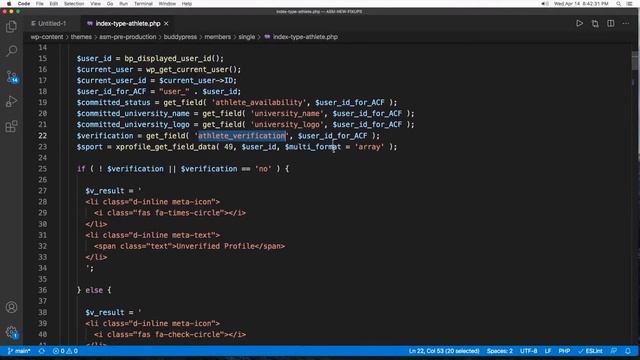Open the Edit menu
The image size is (640, 360).
tap(53, 4)
